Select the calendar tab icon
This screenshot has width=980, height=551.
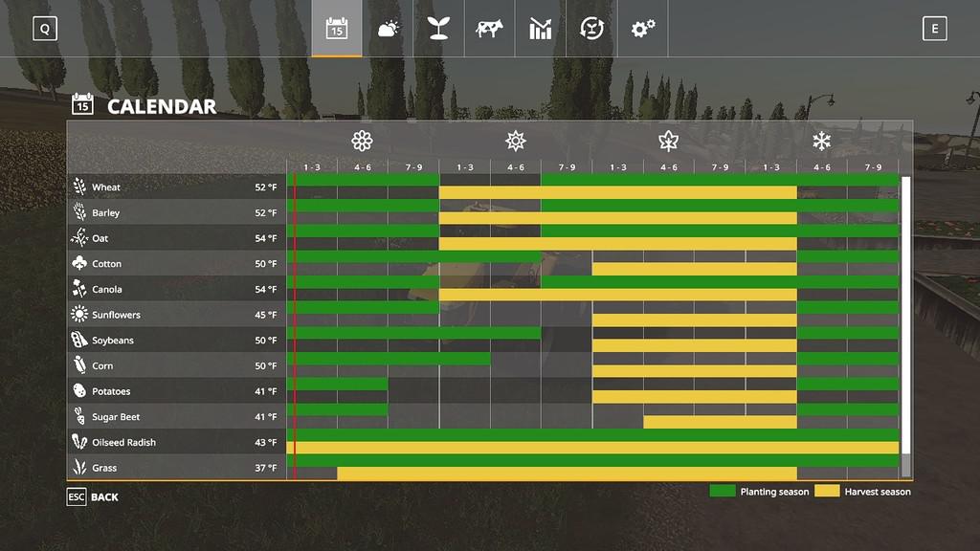tap(337, 29)
